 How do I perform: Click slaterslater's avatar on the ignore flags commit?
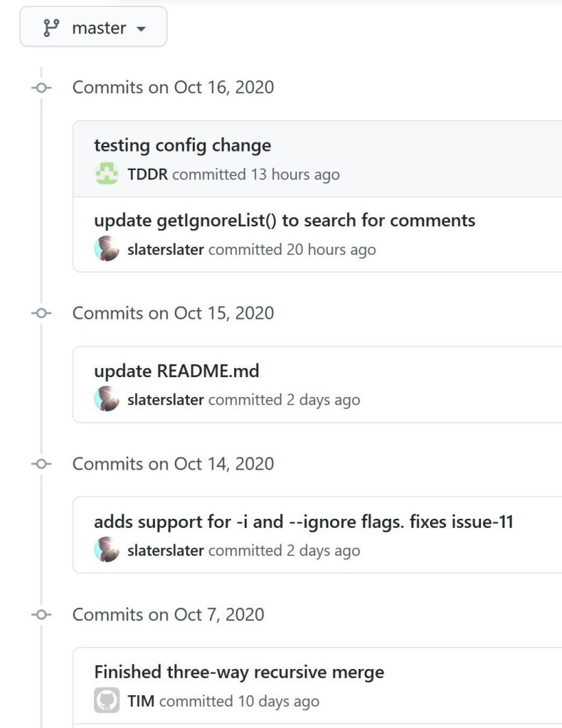107,550
